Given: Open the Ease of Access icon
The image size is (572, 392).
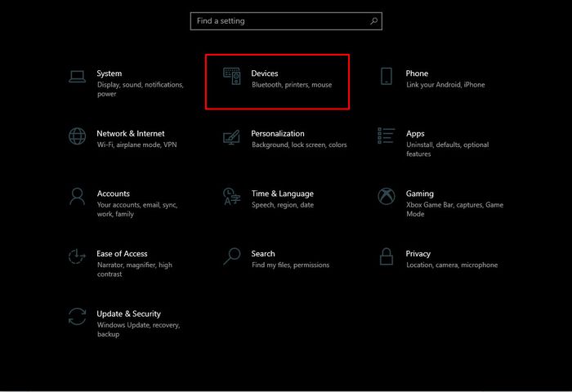Looking at the screenshot, I should (77, 256).
